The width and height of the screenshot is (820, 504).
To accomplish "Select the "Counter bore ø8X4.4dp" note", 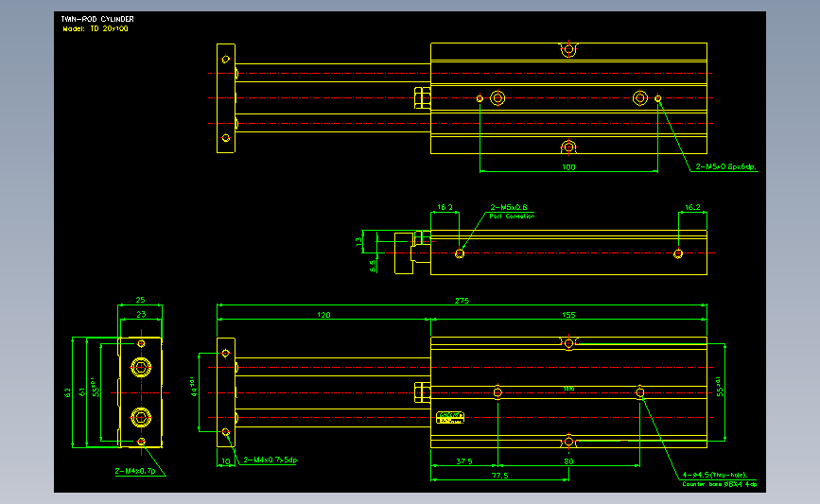I will click(x=719, y=484).
